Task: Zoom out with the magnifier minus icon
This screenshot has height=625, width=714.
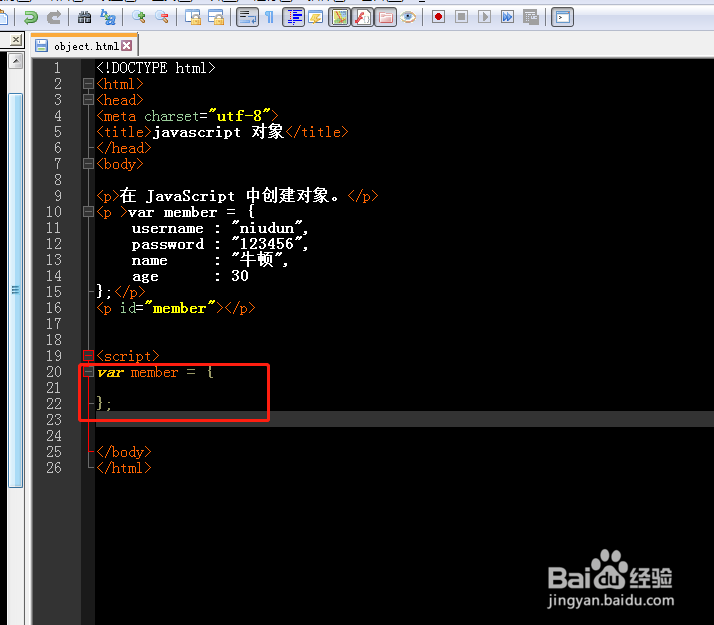Action: [x=162, y=17]
